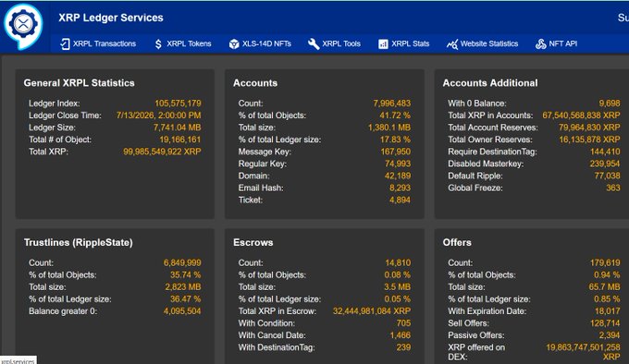
Task: Select the XRP offered on DEX value
Action: pos(584,352)
